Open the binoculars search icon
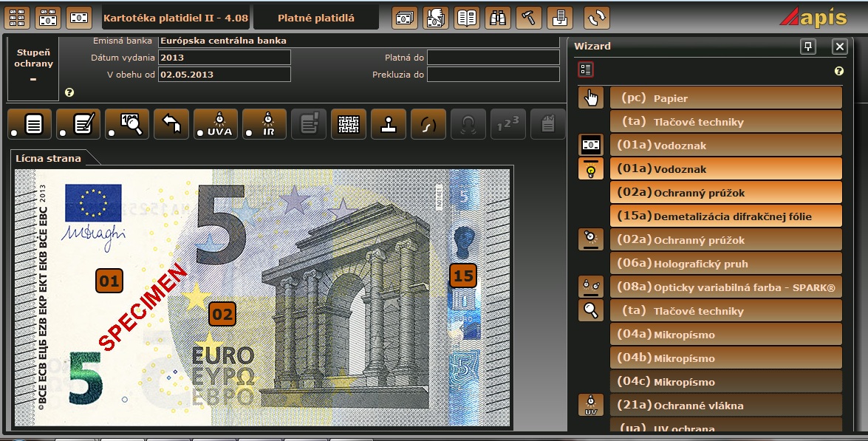 click(499, 18)
